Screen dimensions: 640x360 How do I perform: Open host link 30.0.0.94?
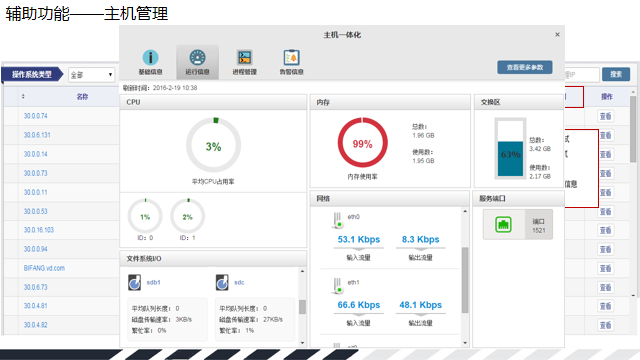[x=36, y=249]
